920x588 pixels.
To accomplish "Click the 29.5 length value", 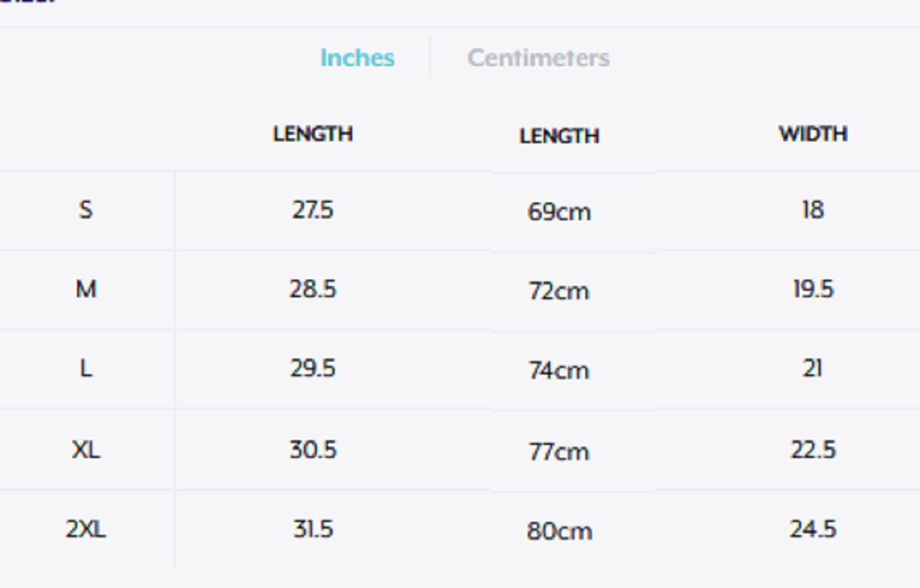I will (313, 369).
